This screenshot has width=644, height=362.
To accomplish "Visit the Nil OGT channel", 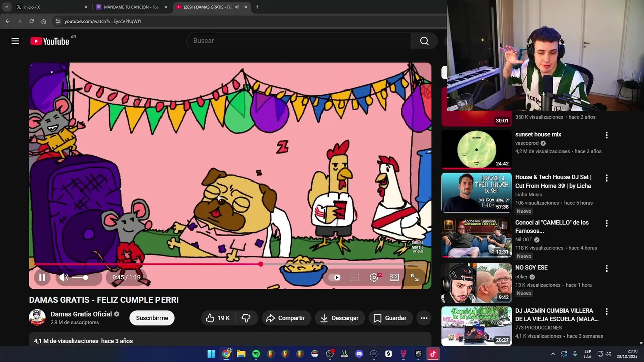I will click(x=524, y=240).
